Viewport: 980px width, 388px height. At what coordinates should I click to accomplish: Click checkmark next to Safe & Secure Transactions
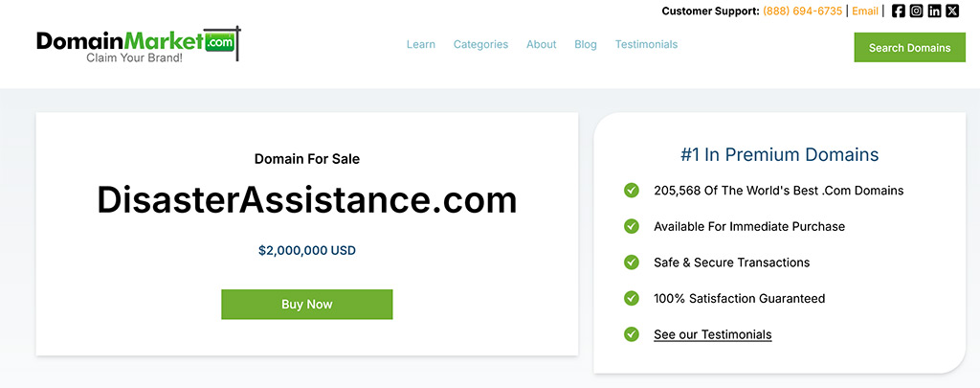point(632,262)
